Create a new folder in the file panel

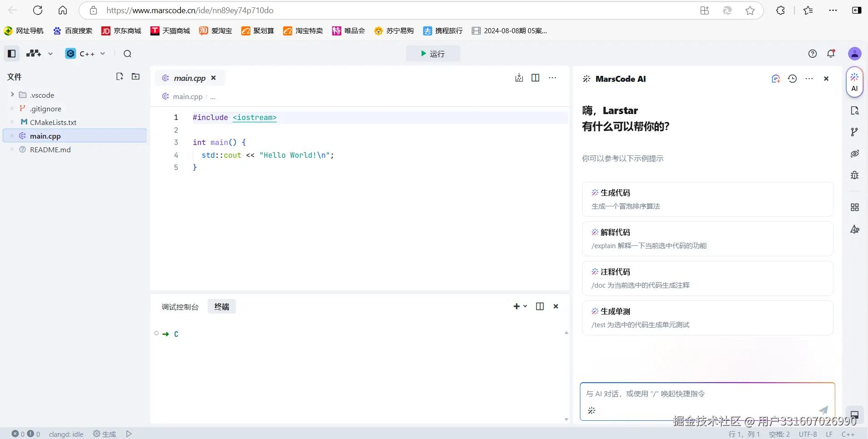tap(136, 76)
